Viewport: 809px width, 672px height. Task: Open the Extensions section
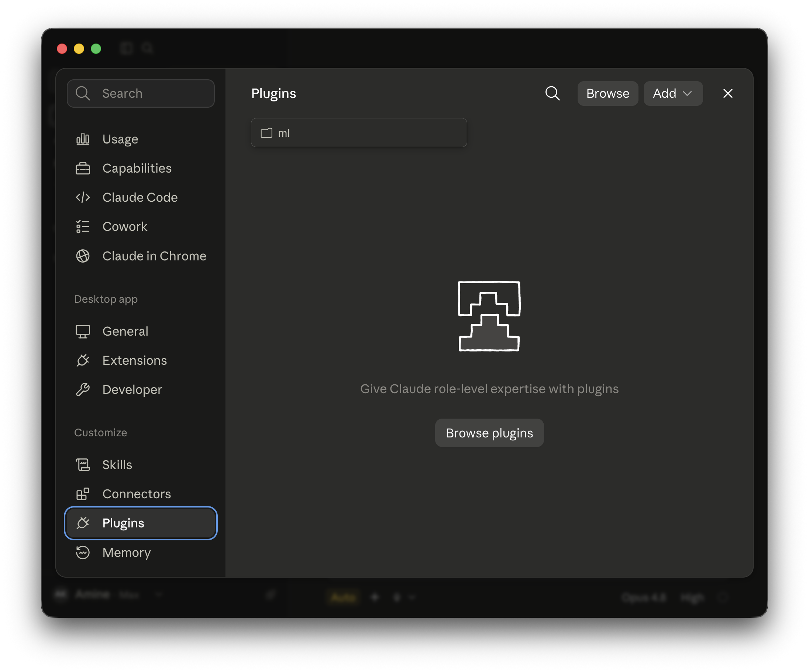point(141,360)
